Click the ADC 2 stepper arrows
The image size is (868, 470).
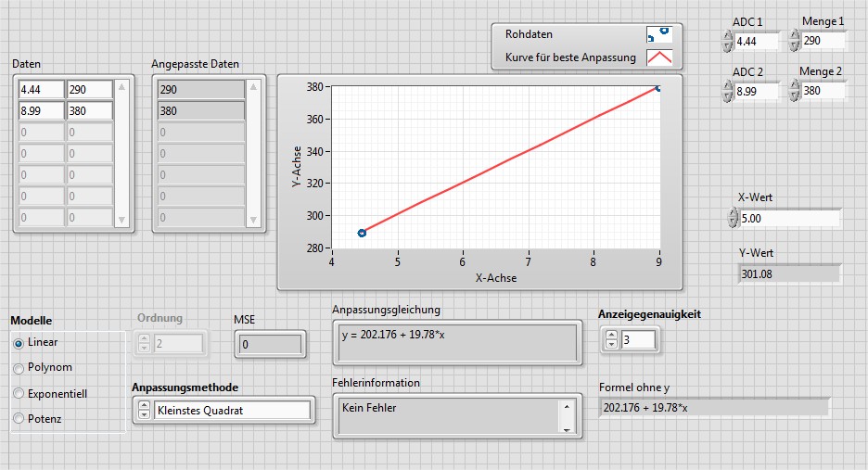click(727, 92)
